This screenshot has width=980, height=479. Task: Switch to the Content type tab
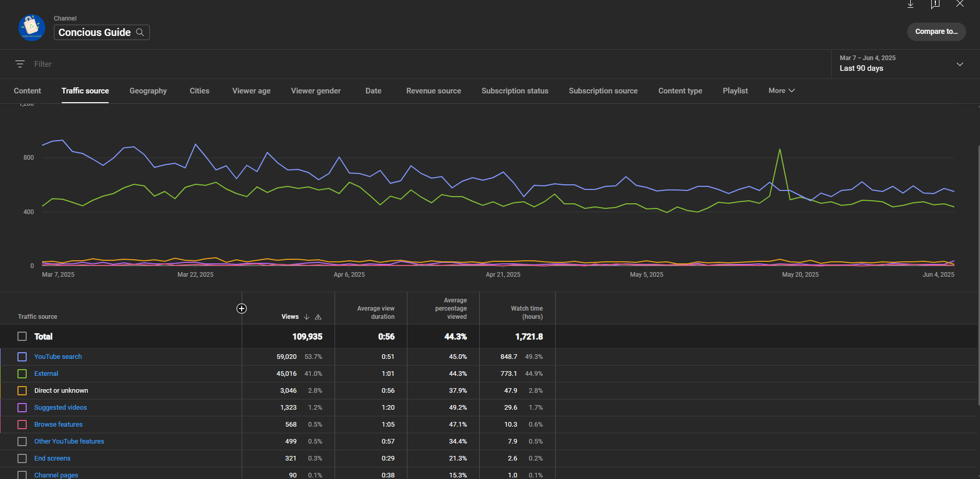(680, 91)
